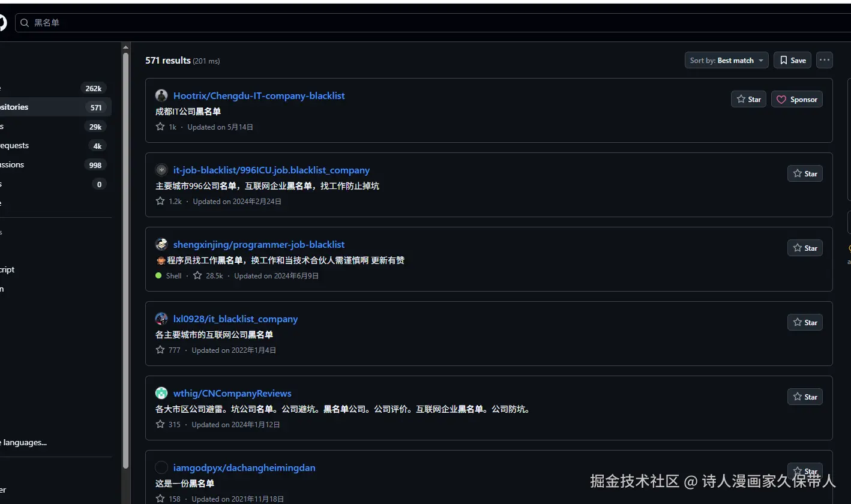Click the star count icon under programmer-job-blacklist
This screenshot has height=504, width=851.
click(197, 275)
